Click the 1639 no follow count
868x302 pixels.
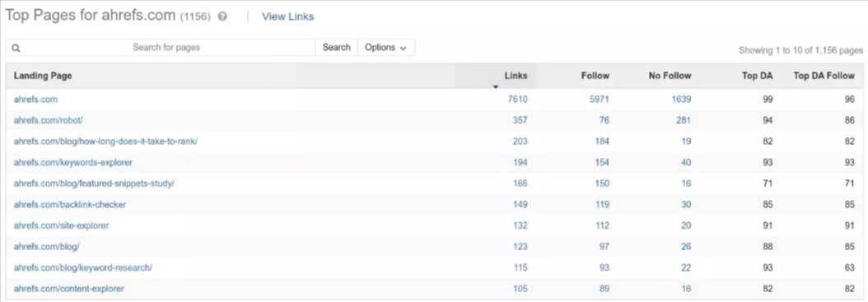(681, 100)
